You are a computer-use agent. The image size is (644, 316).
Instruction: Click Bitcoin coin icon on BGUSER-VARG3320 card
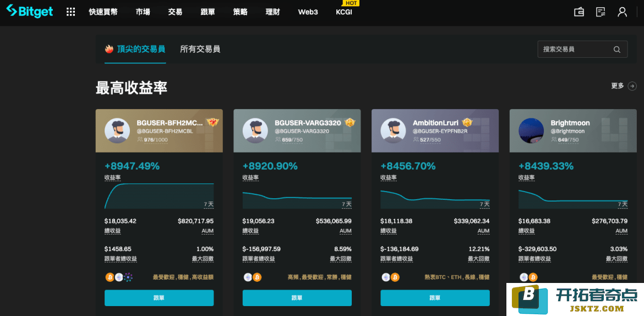coord(256,277)
